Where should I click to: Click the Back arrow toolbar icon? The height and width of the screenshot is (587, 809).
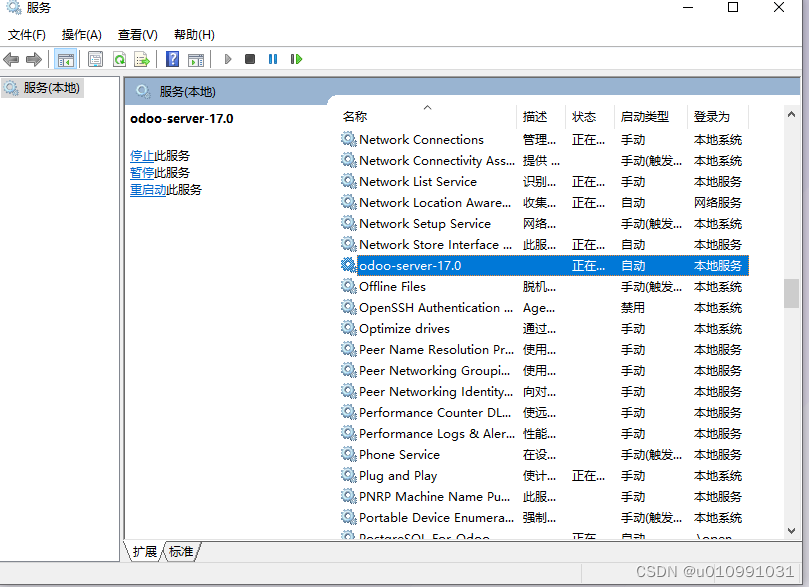click(x=11, y=59)
